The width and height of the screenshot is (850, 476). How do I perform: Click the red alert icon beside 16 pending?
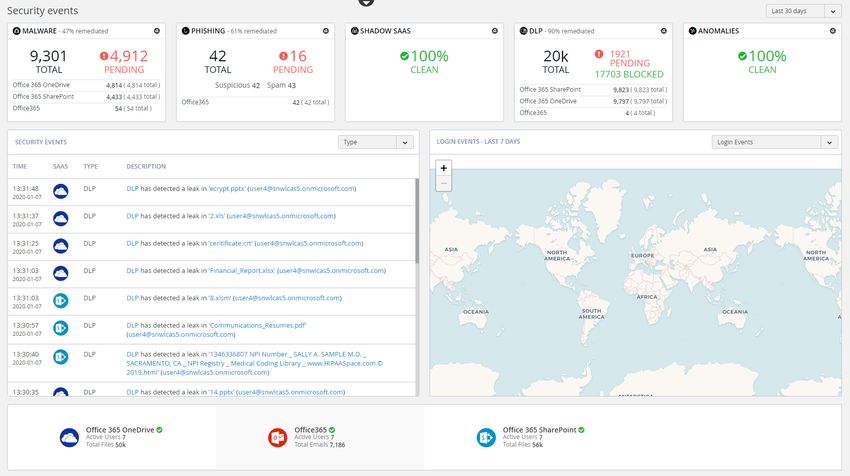(x=283, y=56)
